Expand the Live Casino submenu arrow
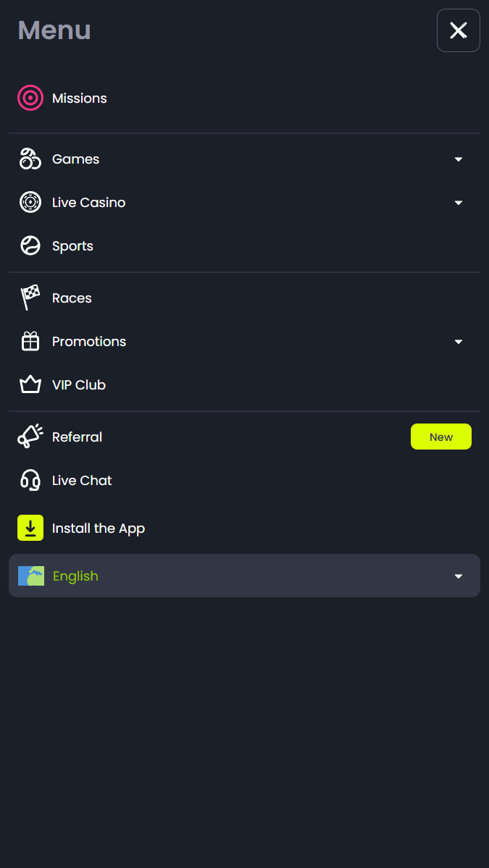Viewport: 489px width, 868px height. (x=458, y=203)
